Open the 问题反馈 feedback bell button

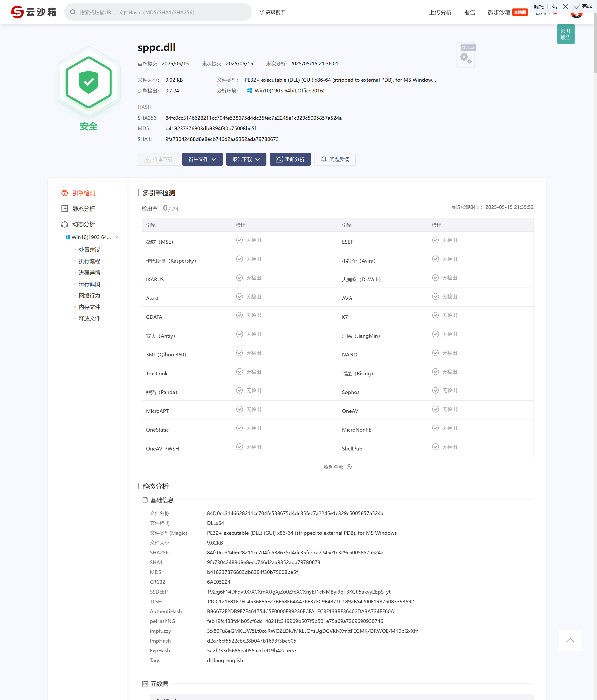(335, 159)
